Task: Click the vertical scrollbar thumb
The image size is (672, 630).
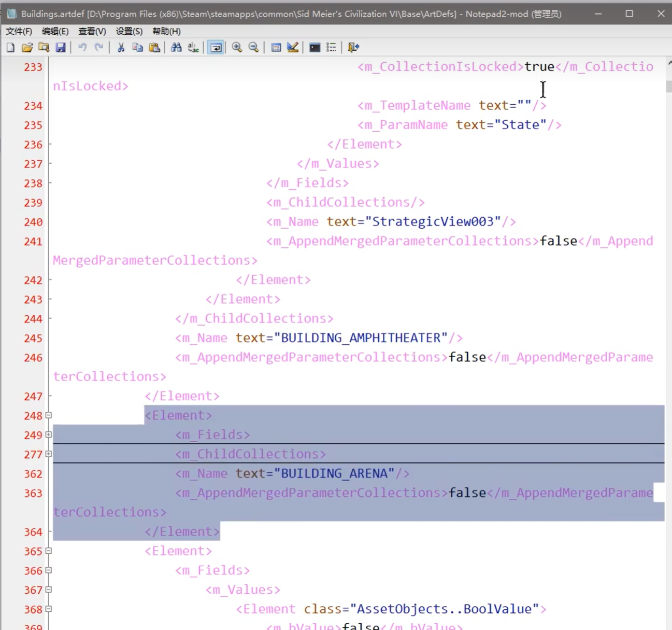Action: (x=669, y=86)
